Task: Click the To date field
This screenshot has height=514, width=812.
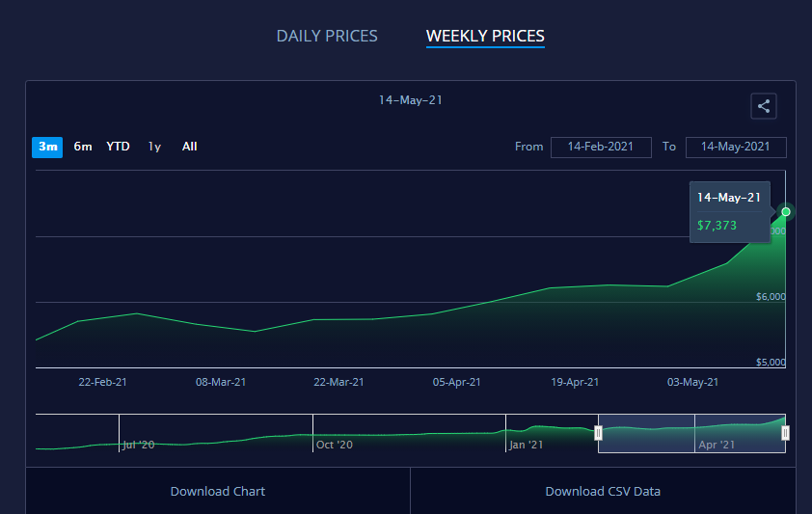Action: point(736,147)
